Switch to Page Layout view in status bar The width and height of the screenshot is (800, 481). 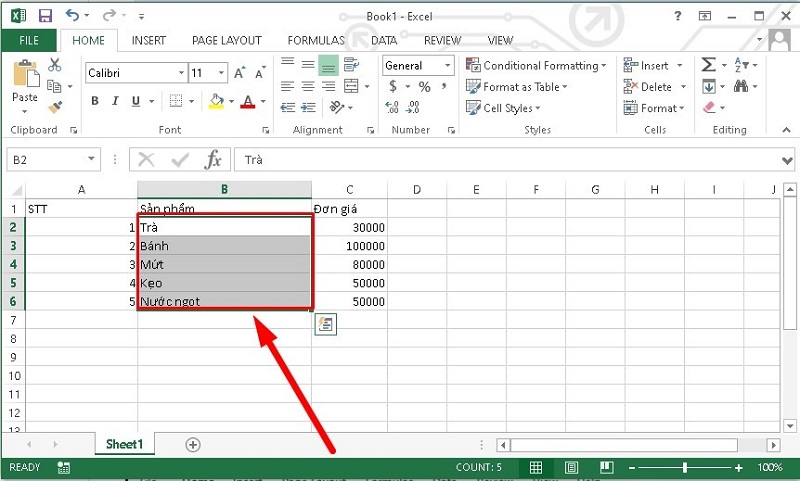coord(572,467)
